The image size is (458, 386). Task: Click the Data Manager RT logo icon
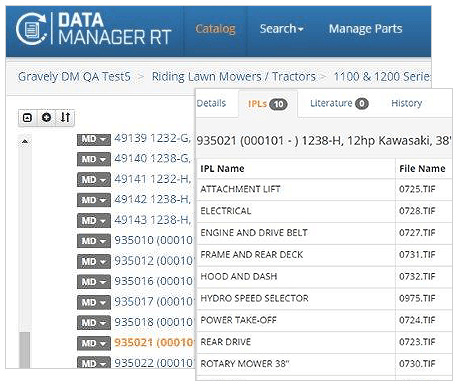(x=32, y=29)
